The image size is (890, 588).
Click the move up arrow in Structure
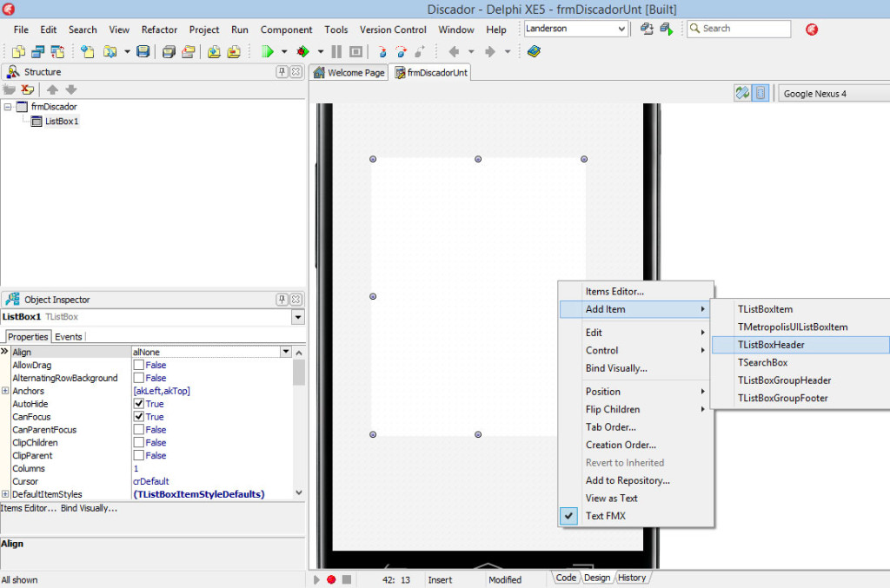(52, 89)
